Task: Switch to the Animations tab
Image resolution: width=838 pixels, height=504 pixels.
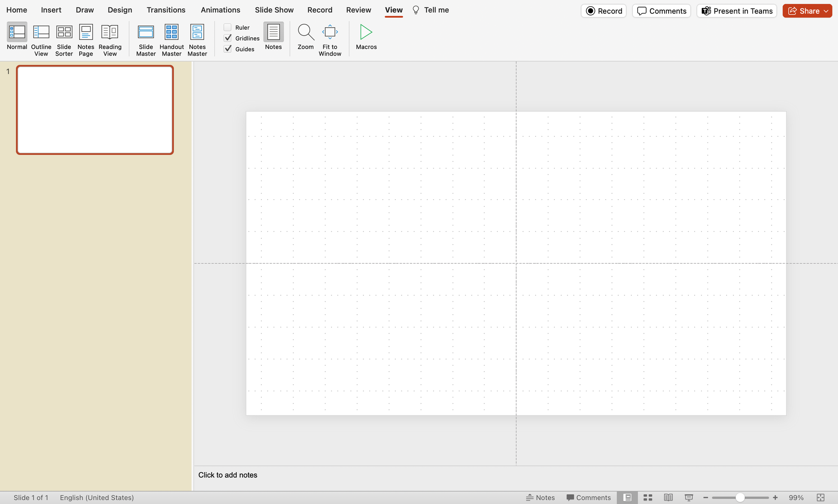Action: click(220, 10)
